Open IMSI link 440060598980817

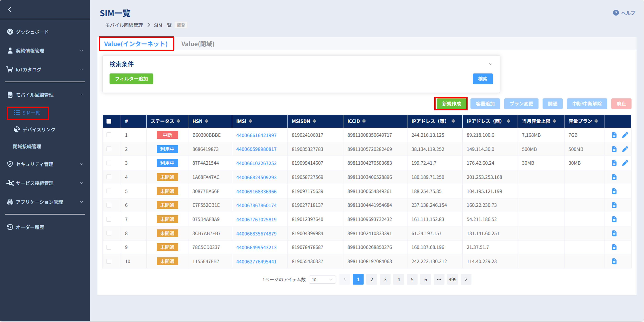256,149
